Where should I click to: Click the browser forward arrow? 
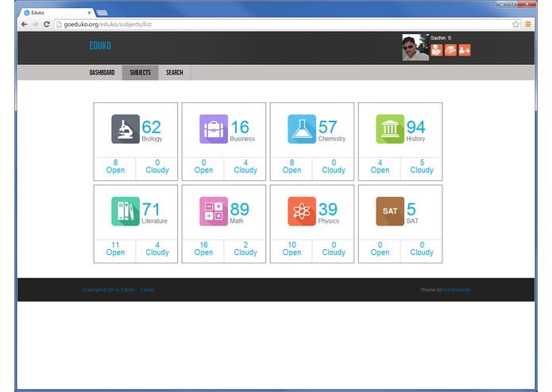(35, 25)
